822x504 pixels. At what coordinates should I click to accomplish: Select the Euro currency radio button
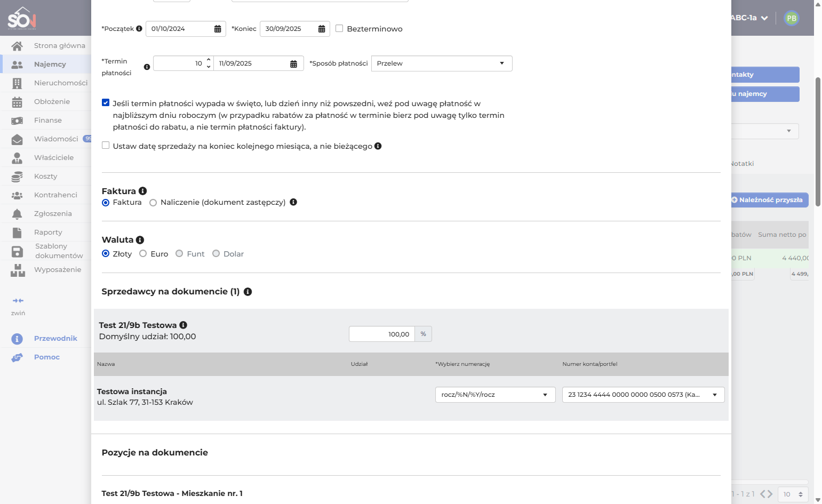[143, 254]
